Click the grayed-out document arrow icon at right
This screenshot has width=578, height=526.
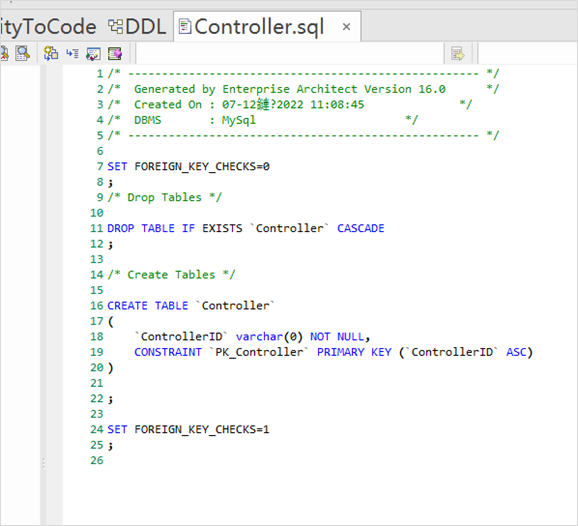[457, 54]
